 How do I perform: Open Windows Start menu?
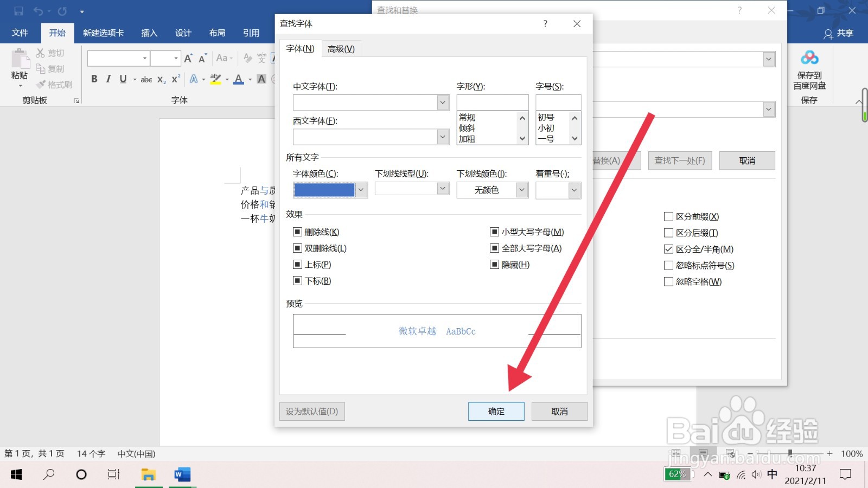(x=16, y=474)
